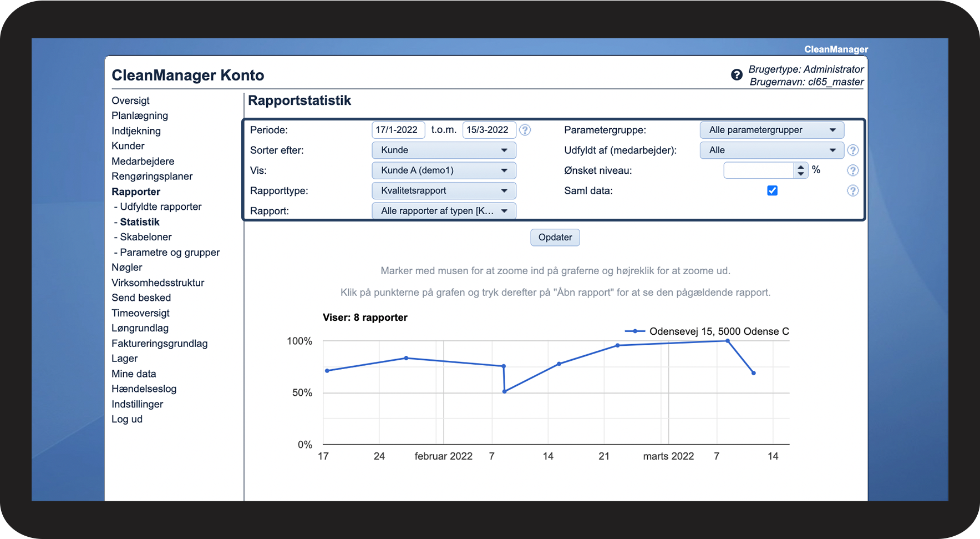Open Timeoversigt in the sidebar
Screen dimensions: 980x539
[141, 313]
